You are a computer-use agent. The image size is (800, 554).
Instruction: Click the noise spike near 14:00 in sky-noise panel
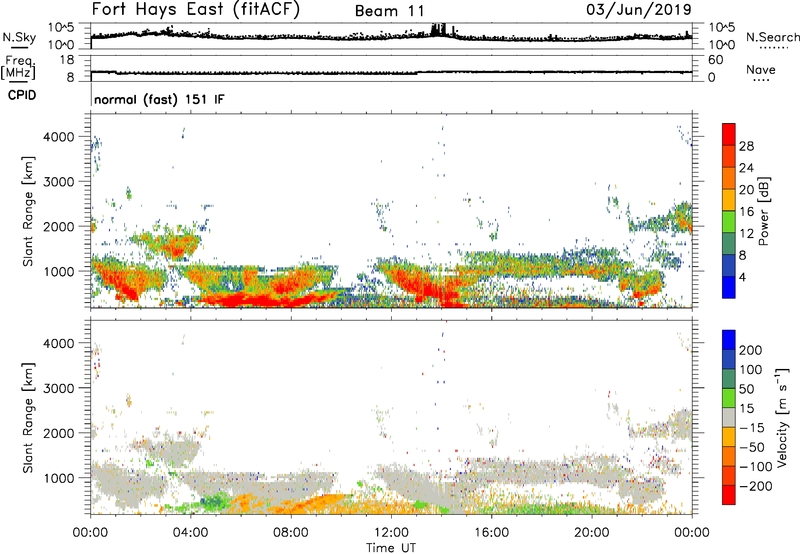pos(438,29)
